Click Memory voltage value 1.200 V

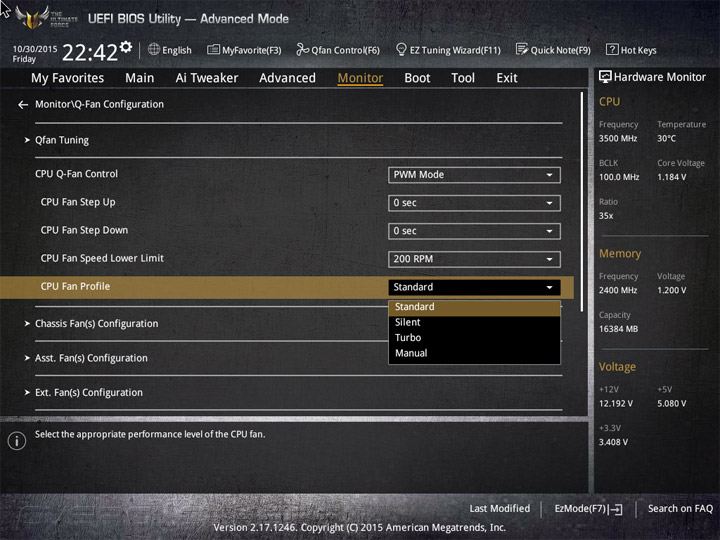671,290
